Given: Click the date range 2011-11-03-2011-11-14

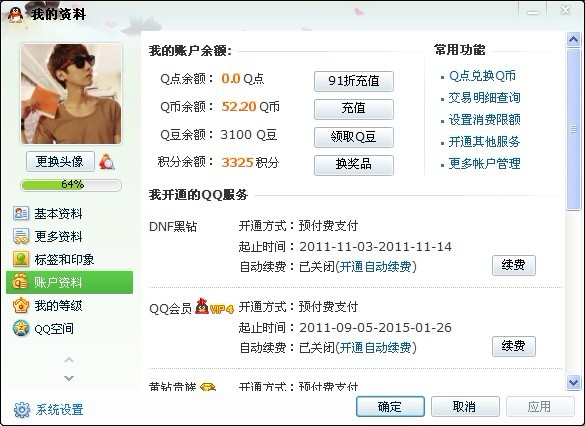Looking at the screenshot, I should [375, 247].
